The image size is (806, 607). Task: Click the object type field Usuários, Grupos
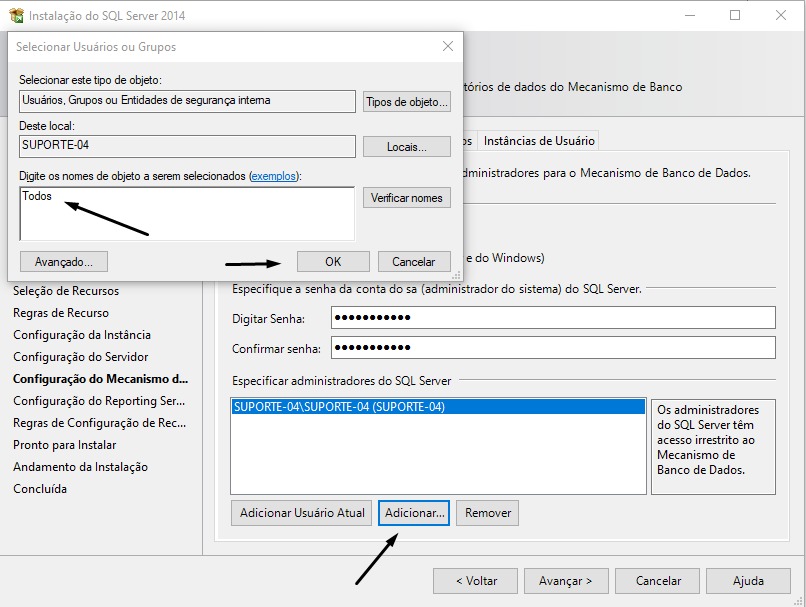pos(187,101)
